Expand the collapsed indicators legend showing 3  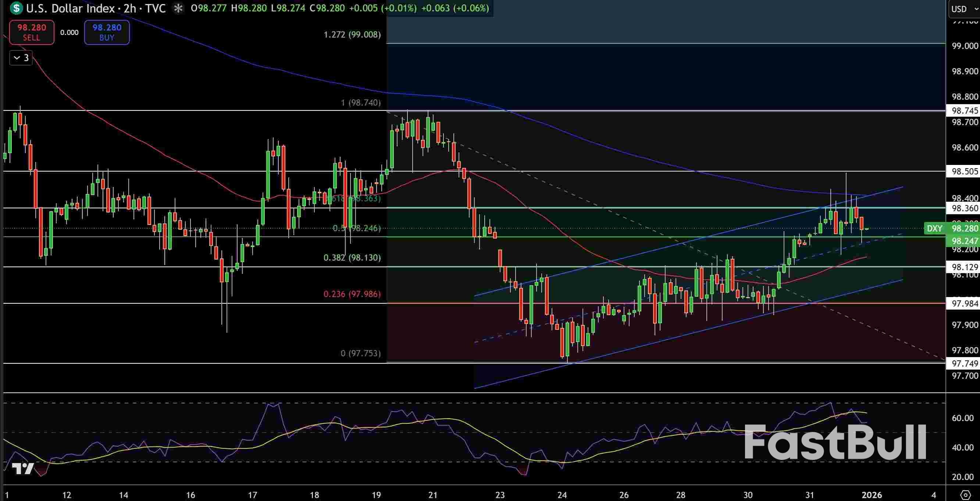pyautogui.click(x=21, y=58)
